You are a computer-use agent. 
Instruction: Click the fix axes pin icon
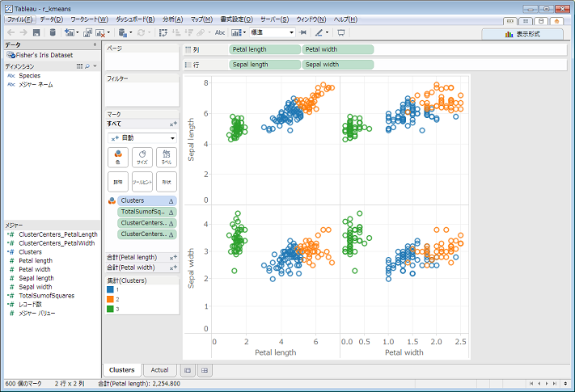pos(302,32)
